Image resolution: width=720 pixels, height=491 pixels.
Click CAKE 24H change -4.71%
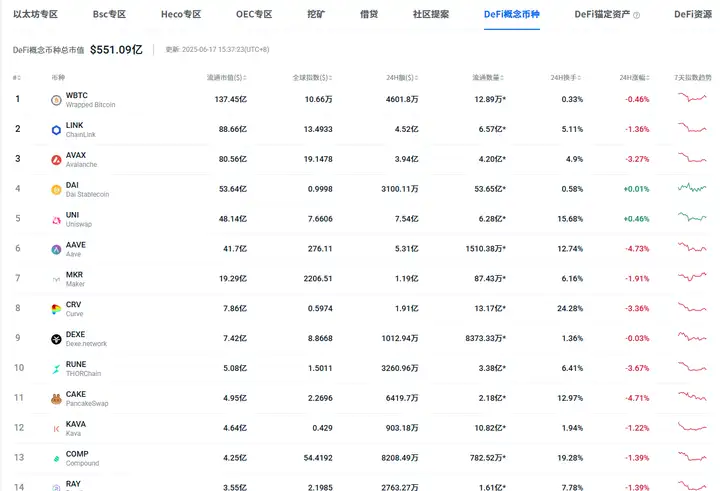(x=637, y=398)
